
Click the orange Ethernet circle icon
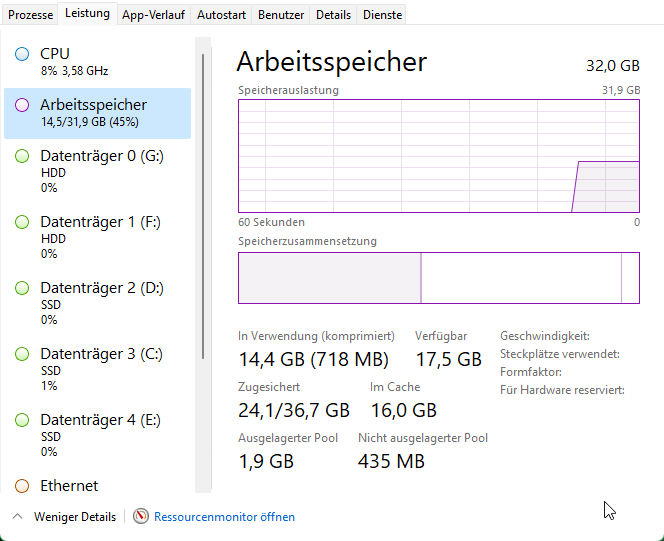pyautogui.click(x=22, y=486)
